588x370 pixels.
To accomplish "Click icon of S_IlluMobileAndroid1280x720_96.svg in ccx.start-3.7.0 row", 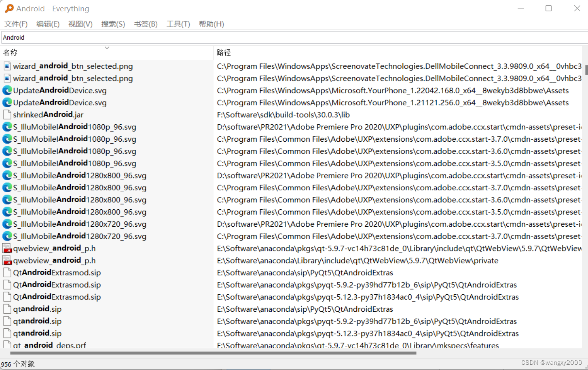I will tap(7, 236).
